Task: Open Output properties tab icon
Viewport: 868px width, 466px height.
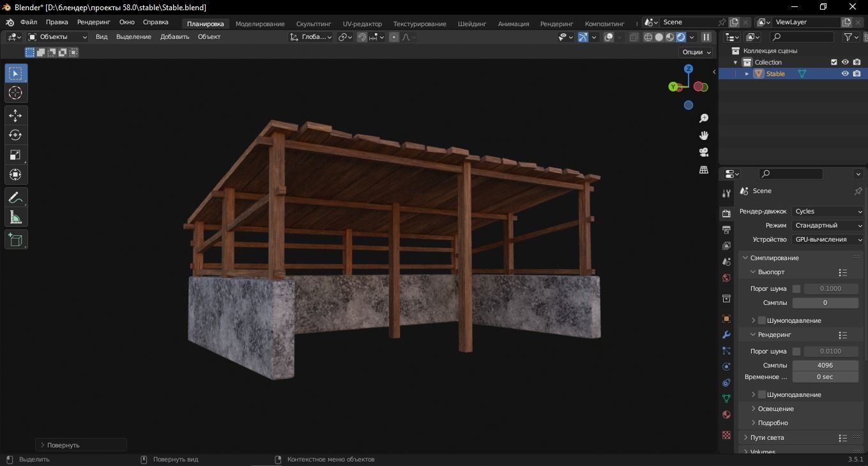Action: click(x=726, y=229)
